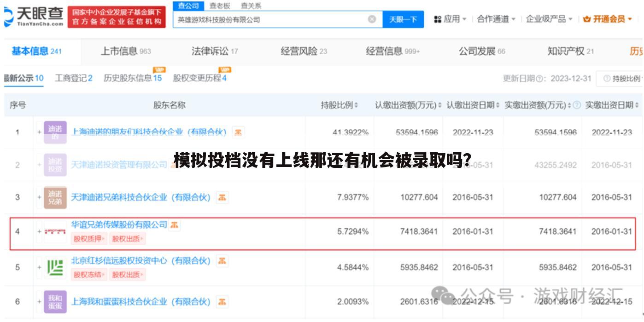
Task: Select the 历史股东信息 15 sub-tab
Action: (x=133, y=78)
